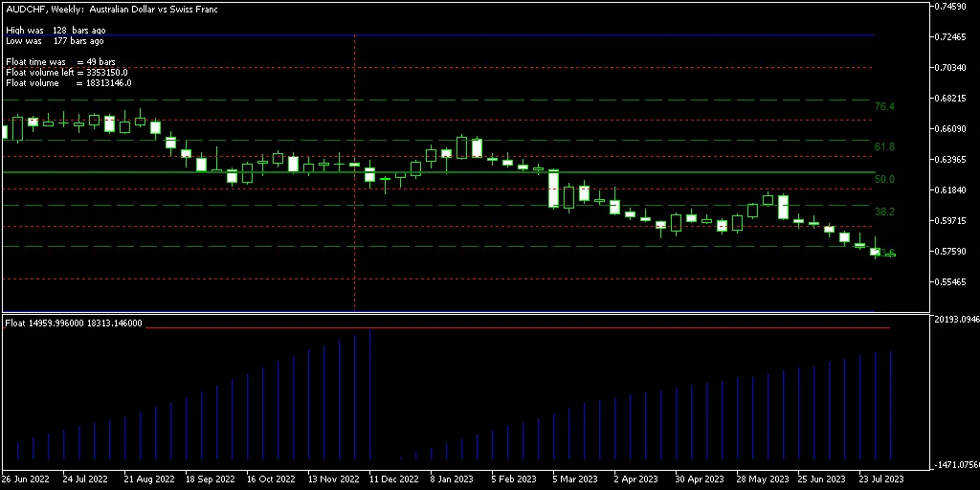Select the 'Low was 177 bars ago' label
This screenshot has width=980, height=490.
tap(55, 41)
